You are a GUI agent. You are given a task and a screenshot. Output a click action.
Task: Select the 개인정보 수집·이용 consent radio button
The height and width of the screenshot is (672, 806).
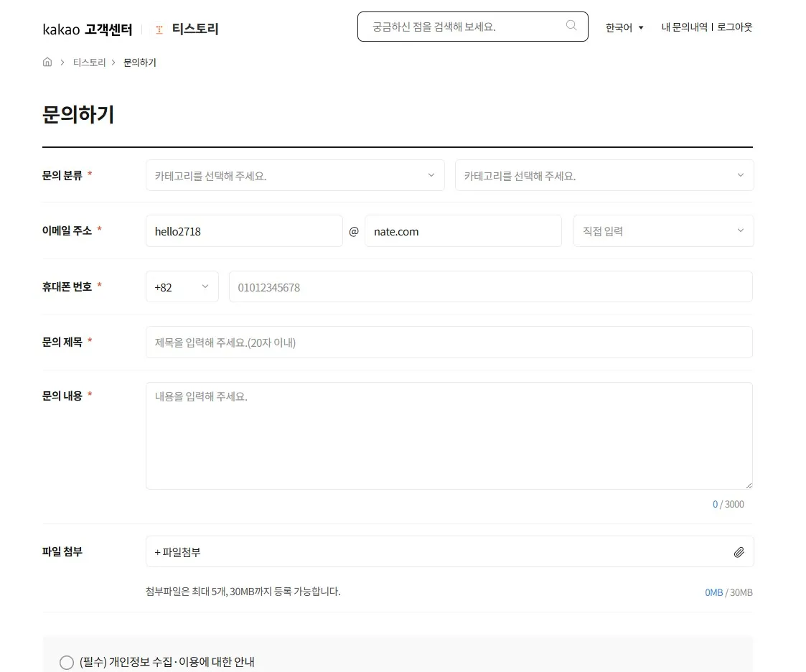click(x=67, y=662)
